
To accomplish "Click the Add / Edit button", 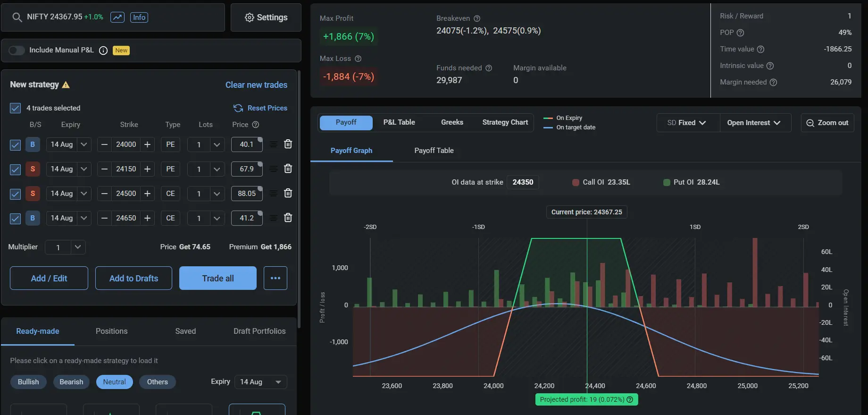I will (x=49, y=278).
